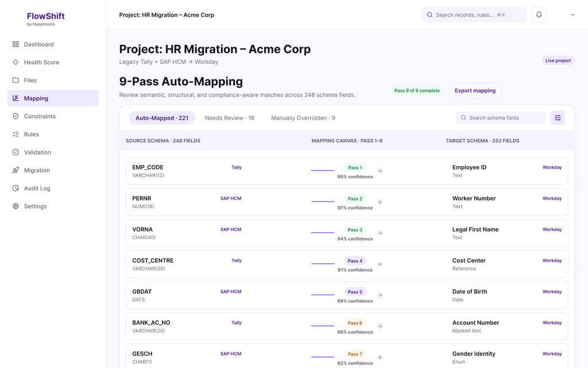Click the Mapping chart icon in sidebar
The width and height of the screenshot is (588, 368).
click(x=16, y=98)
